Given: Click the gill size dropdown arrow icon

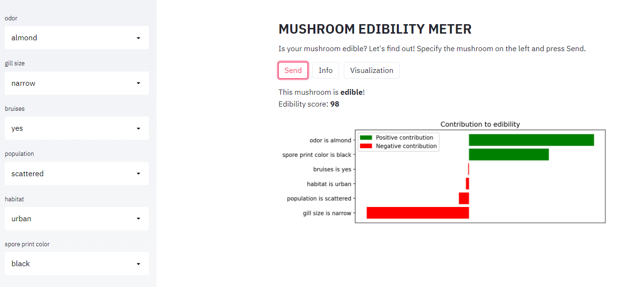Looking at the screenshot, I should click(x=138, y=83).
